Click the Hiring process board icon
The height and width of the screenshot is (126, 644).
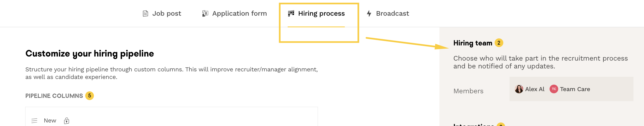(291, 13)
